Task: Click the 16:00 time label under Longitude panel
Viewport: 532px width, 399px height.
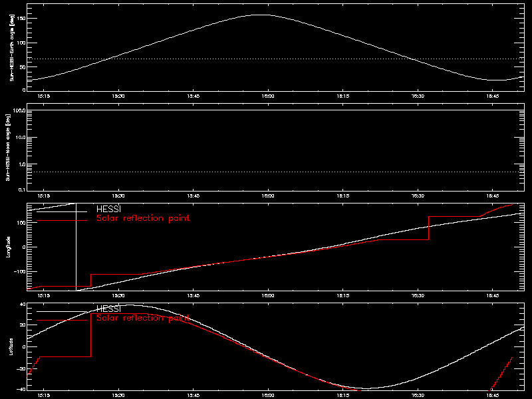Action: [x=268, y=296]
